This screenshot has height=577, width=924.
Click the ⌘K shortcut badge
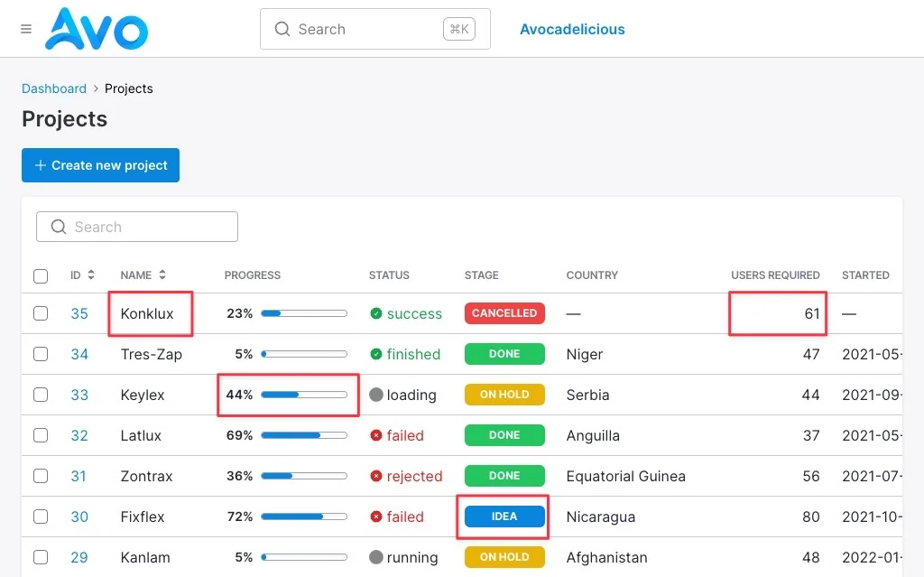[x=459, y=29]
